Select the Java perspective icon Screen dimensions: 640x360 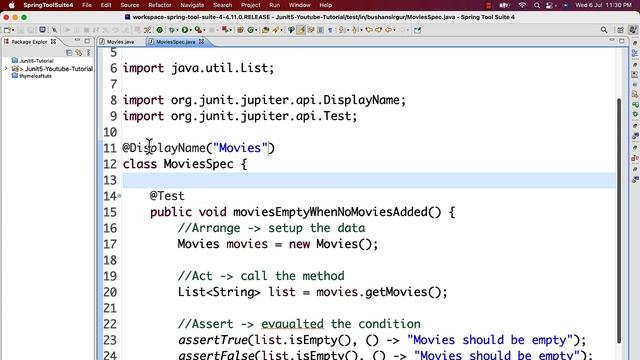coord(633,30)
